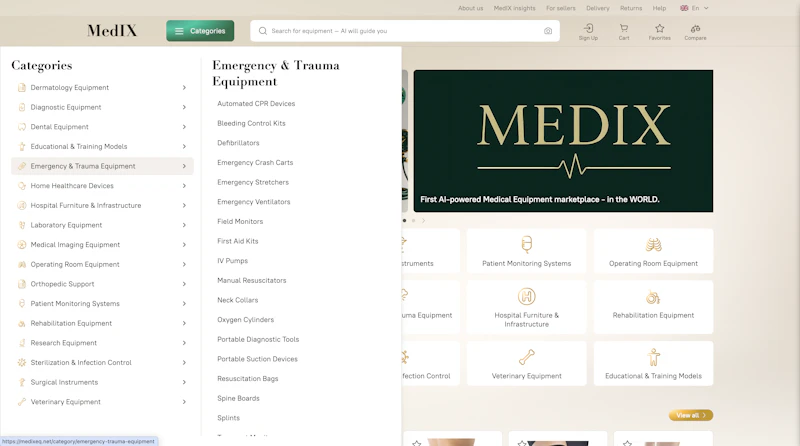The height and width of the screenshot is (446, 800).
Task: Open IV Pumps subcategory
Action: (233, 261)
